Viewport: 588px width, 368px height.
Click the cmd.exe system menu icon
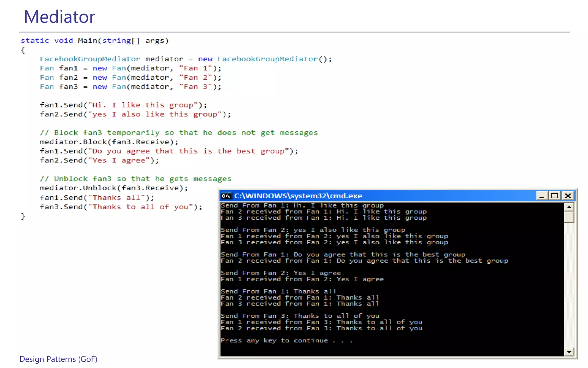click(x=226, y=196)
